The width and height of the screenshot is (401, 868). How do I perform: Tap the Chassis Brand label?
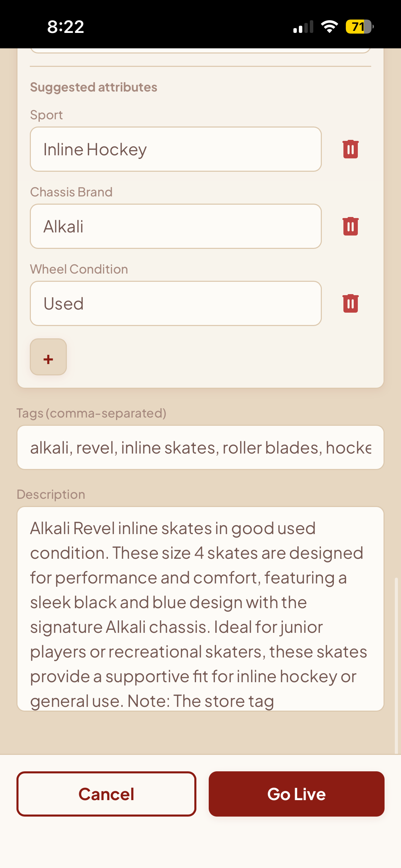(x=71, y=192)
